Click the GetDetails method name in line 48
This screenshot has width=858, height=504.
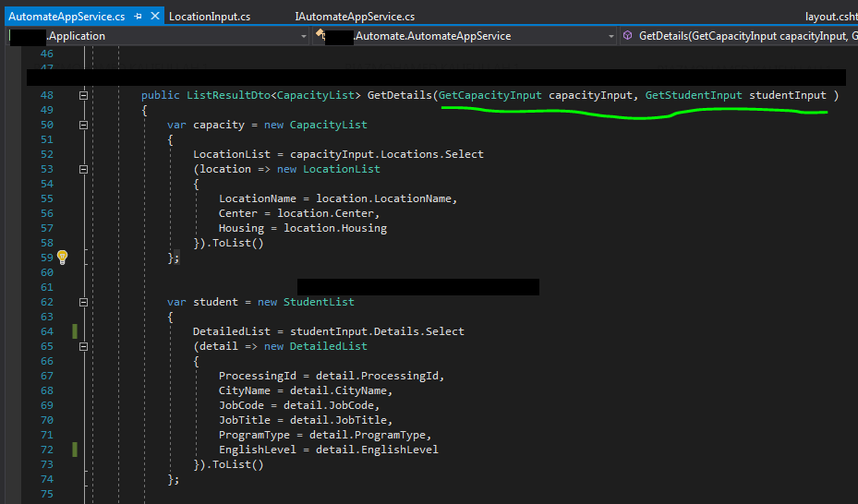(x=400, y=95)
